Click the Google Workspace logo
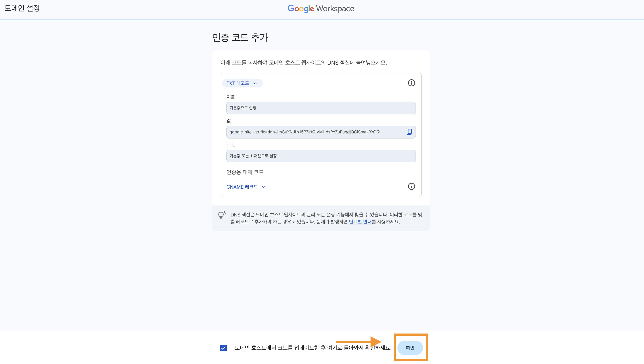Screen dimensions: 644x364 [x=321, y=8]
